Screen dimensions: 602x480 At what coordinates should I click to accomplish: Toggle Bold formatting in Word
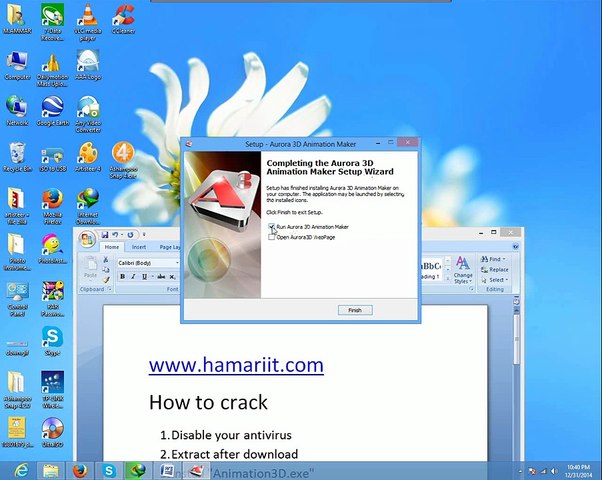[122, 276]
